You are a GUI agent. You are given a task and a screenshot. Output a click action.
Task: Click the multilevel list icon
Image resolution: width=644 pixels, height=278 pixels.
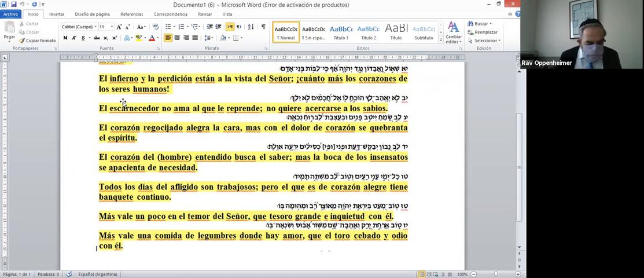click(x=194, y=27)
